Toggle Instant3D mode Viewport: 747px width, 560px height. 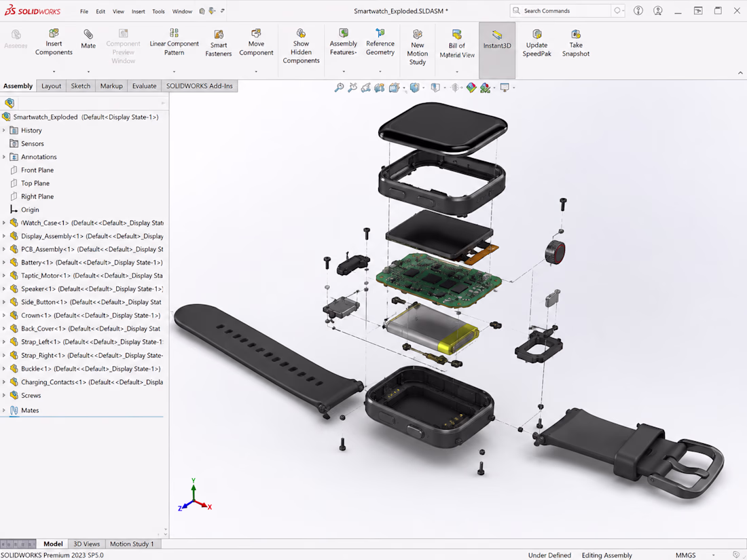point(497,50)
